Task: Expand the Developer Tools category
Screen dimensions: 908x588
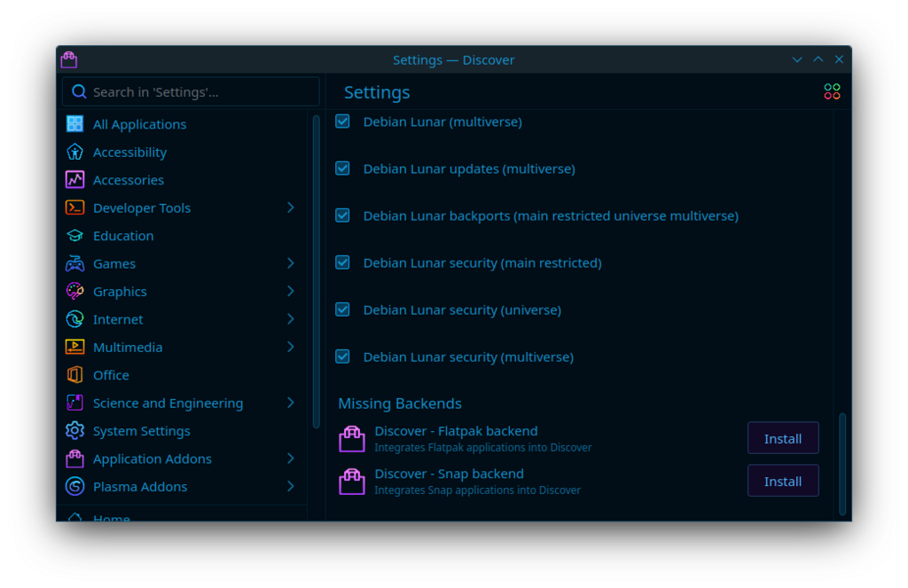Action: (x=290, y=208)
